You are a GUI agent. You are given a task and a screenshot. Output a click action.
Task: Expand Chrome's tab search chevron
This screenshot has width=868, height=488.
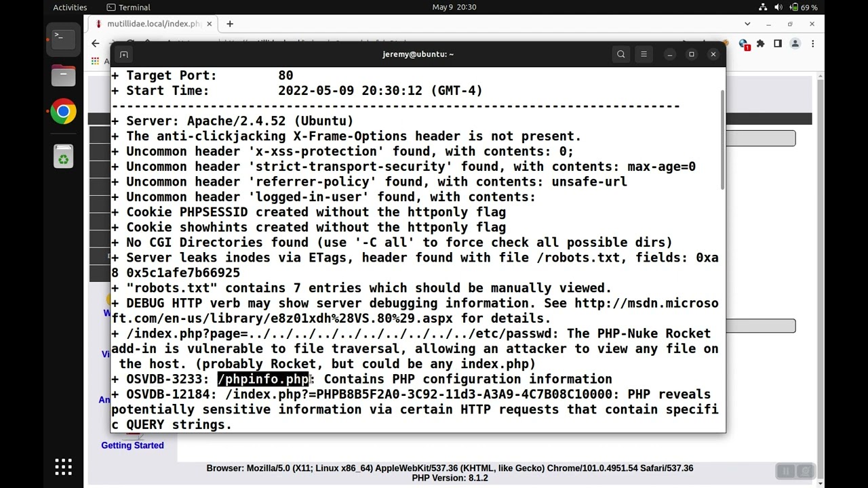(747, 24)
